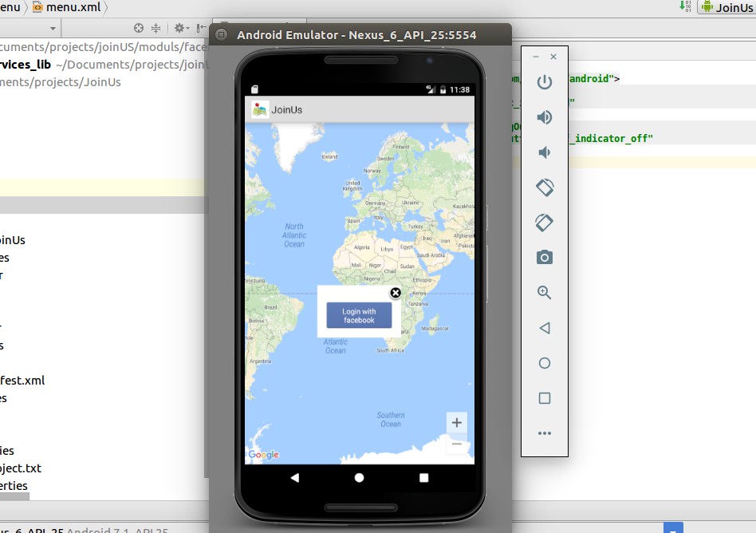Rotate the emulator left

545,188
